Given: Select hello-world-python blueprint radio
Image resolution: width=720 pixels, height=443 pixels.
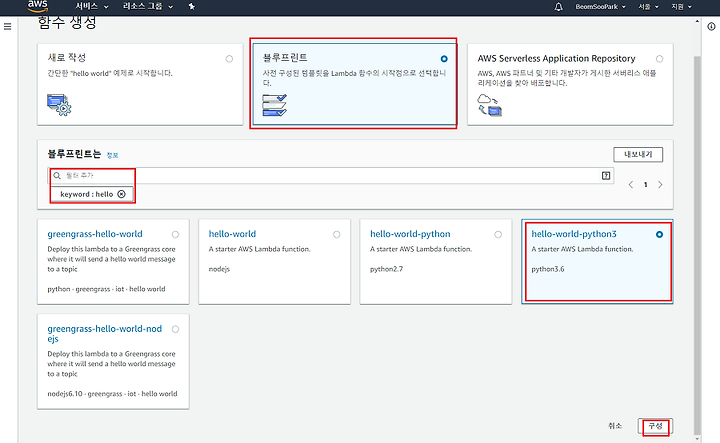Looking at the screenshot, I should [x=498, y=235].
